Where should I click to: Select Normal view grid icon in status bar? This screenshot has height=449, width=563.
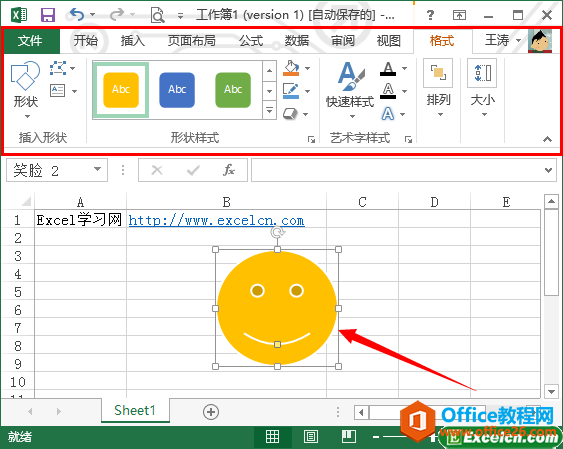[x=272, y=436]
